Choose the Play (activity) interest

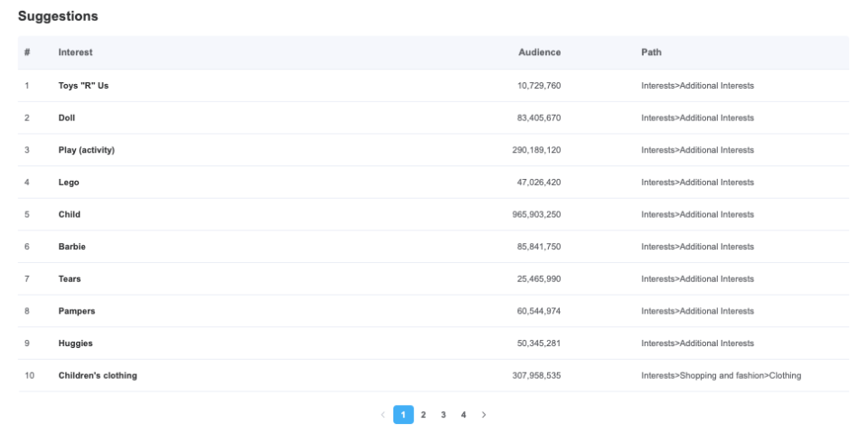tap(87, 150)
